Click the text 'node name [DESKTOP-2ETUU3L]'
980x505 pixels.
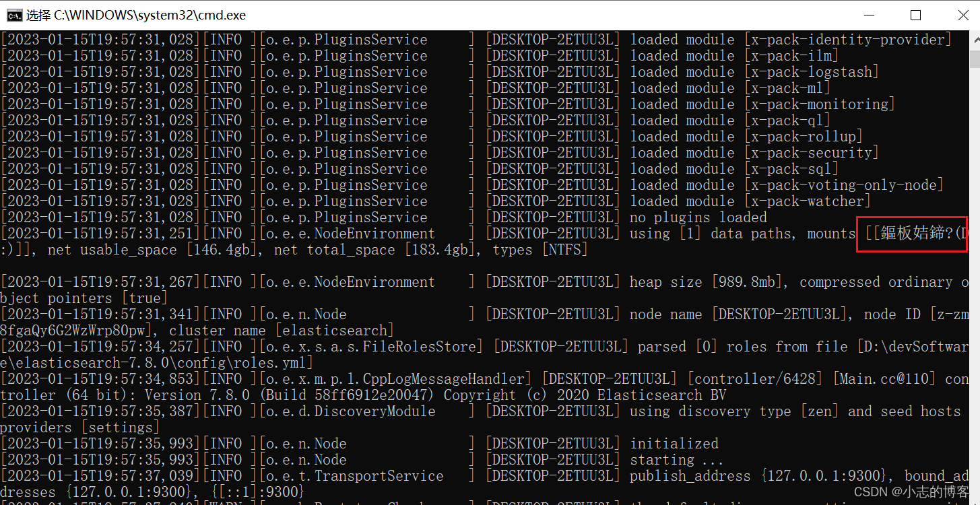[739, 314]
